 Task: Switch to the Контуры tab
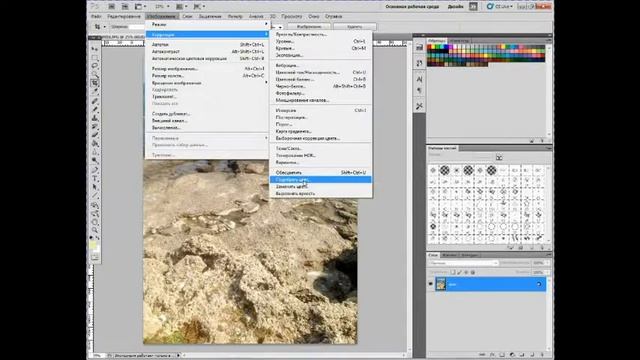(470, 255)
